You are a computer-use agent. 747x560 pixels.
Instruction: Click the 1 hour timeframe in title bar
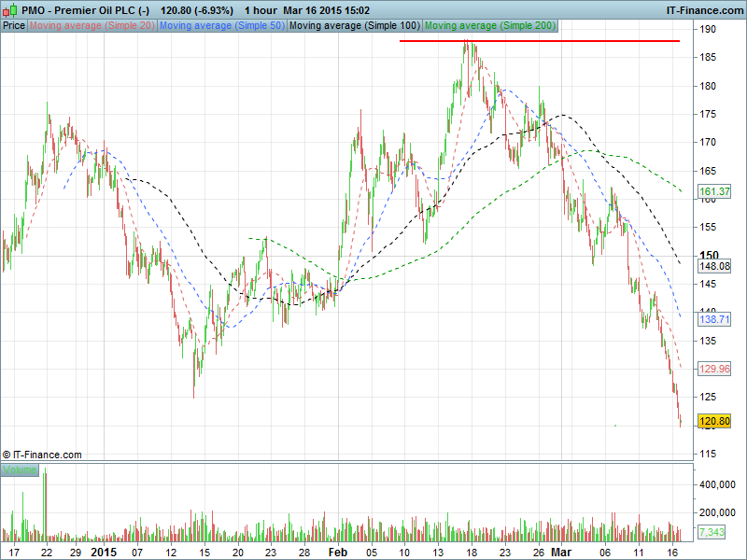[x=260, y=9]
